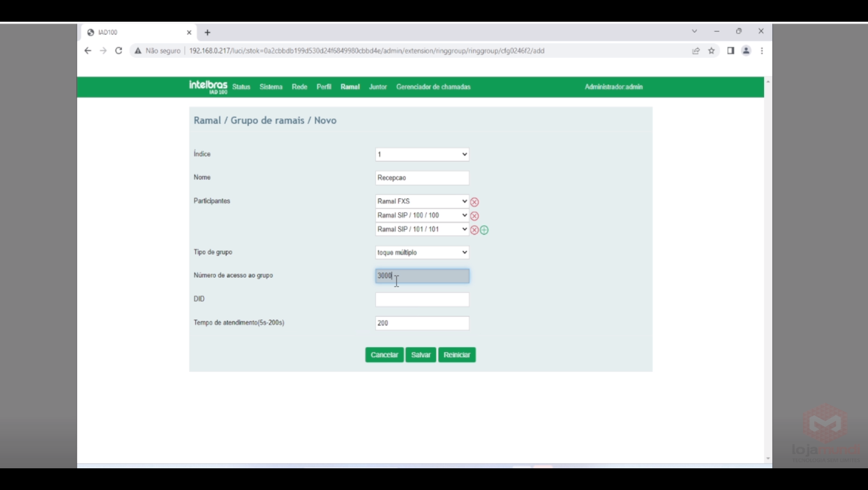Click Administrador:admin label
Viewport: 868px width, 490px height.
click(613, 87)
